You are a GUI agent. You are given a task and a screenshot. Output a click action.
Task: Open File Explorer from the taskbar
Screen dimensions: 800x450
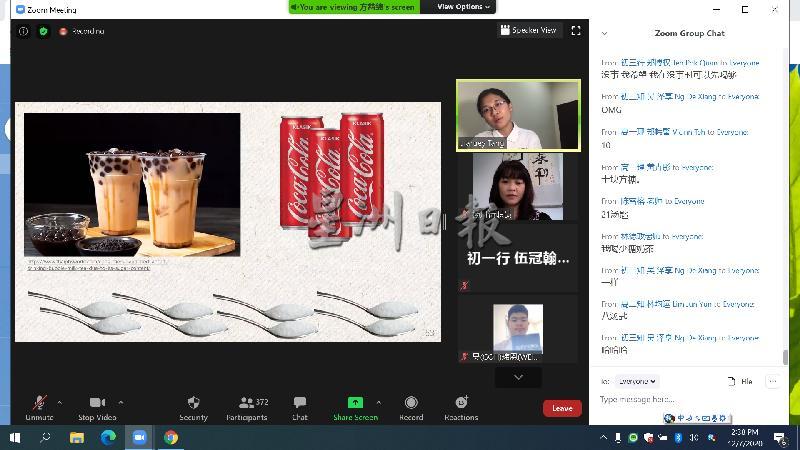pyautogui.click(x=77, y=438)
